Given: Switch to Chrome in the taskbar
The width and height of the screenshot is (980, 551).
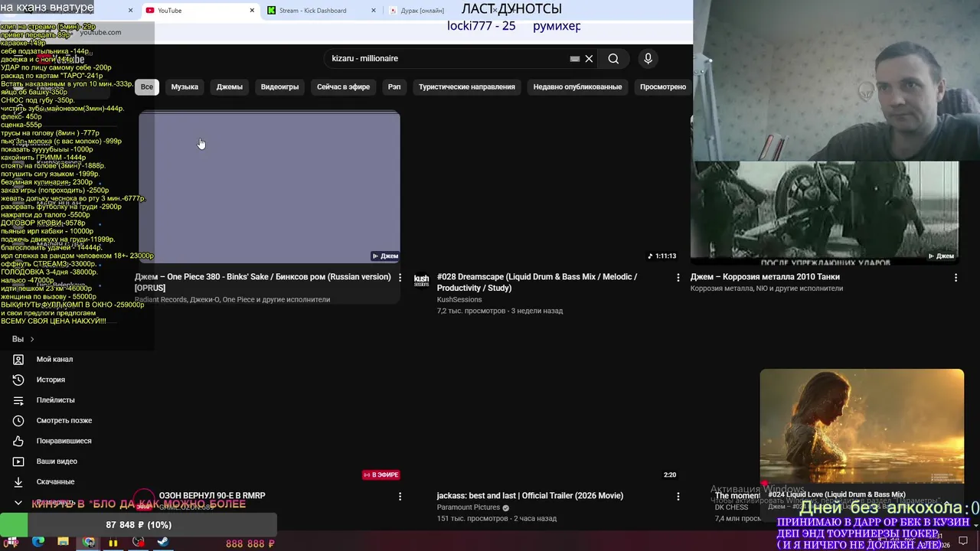Looking at the screenshot, I should (89, 542).
